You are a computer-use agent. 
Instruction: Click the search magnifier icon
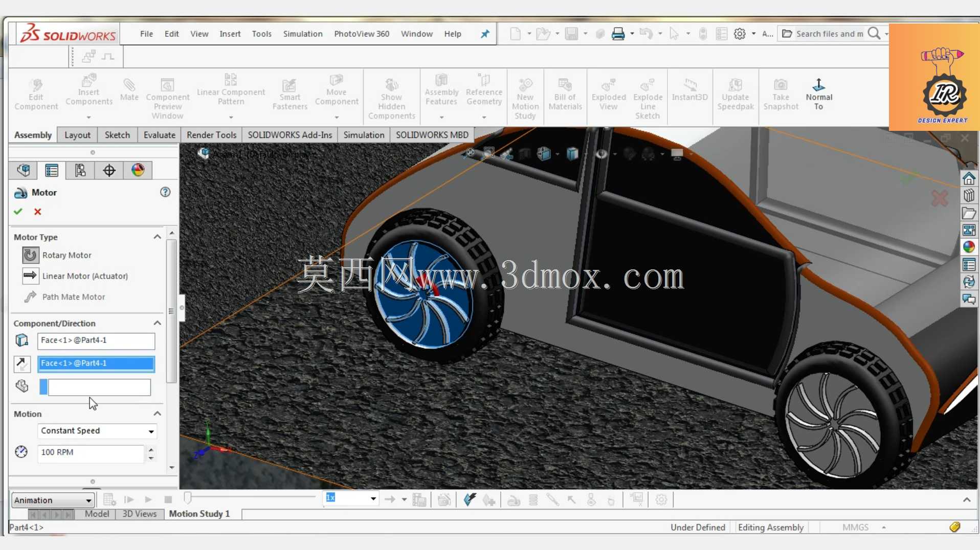tap(875, 34)
